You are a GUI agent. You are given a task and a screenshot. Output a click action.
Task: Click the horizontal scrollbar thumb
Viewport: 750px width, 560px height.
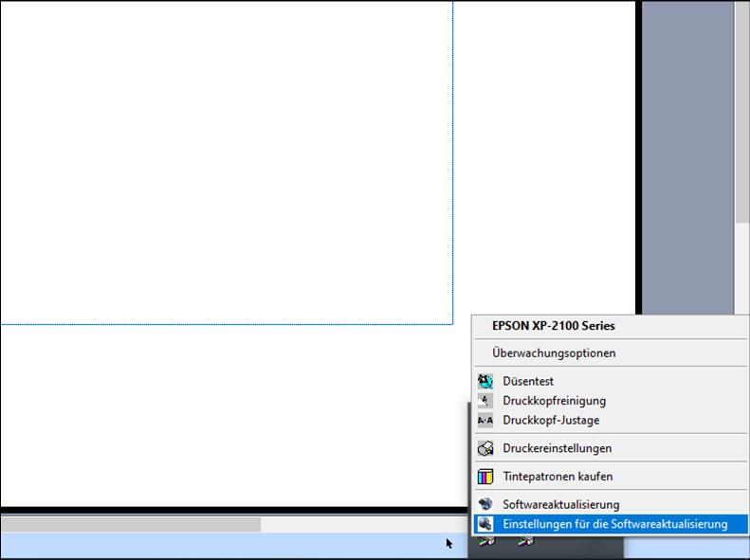tap(131, 525)
